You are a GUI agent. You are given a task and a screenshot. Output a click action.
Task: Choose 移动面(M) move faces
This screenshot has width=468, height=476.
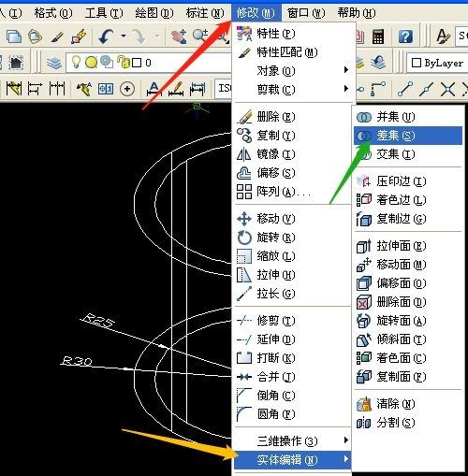[408, 265]
